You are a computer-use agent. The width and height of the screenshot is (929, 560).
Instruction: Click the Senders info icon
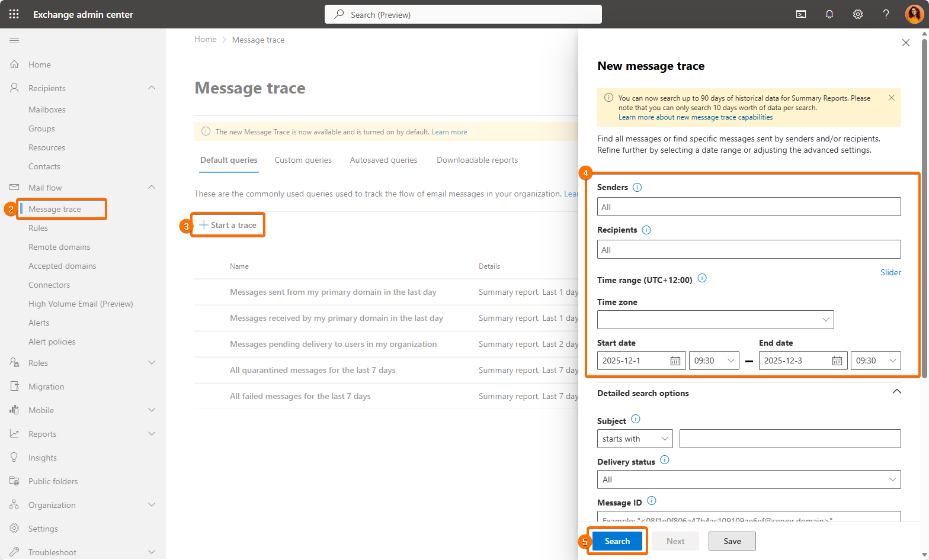[637, 187]
